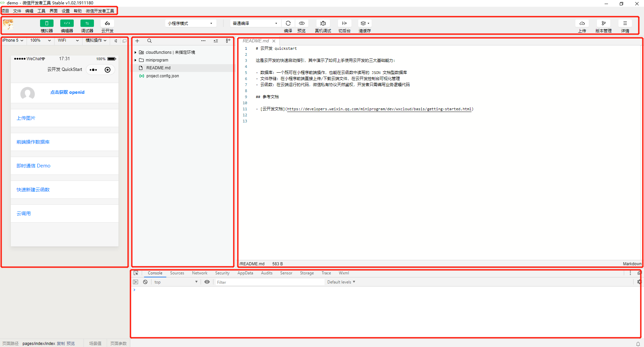Open the simulate operation dropdown
Screen dimensions: 644x347
click(x=96, y=40)
